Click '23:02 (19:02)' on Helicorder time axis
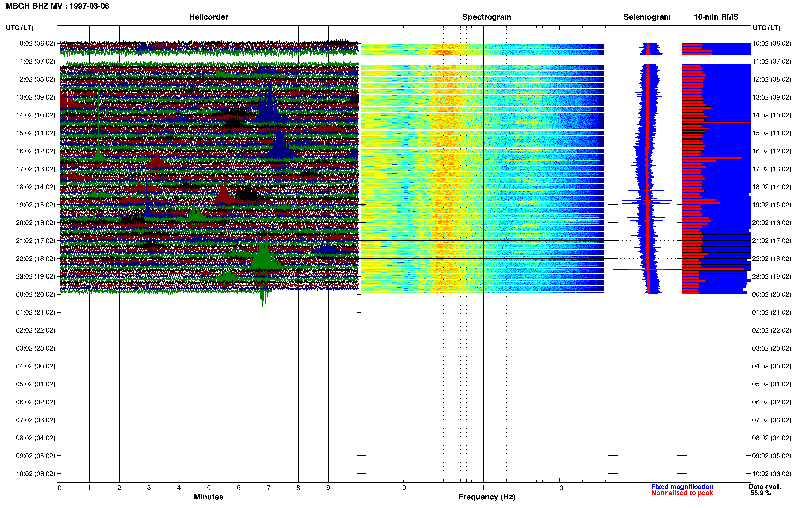812x508 pixels. [36, 277]
